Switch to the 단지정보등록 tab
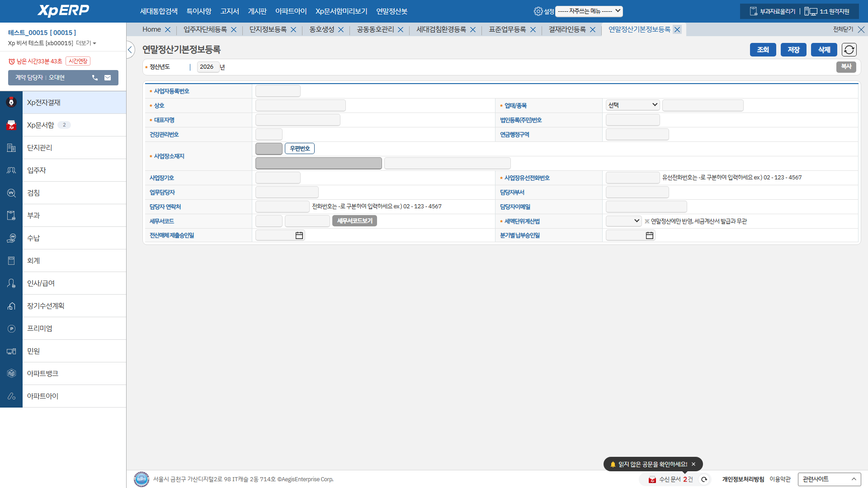 268,29
